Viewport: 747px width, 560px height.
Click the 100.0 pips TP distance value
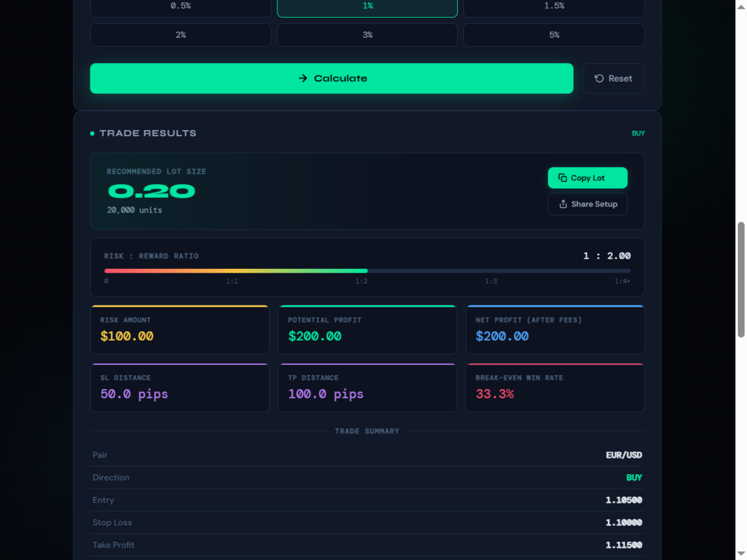click(x=326, y=394)
